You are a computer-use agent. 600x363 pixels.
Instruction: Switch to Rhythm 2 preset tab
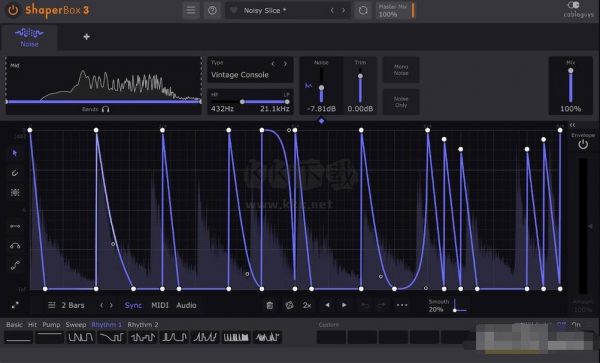tap(143, 325)
